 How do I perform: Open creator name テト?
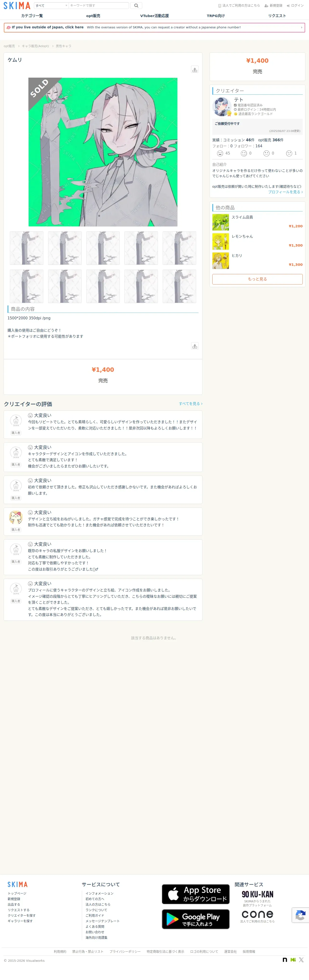point(238,100)
